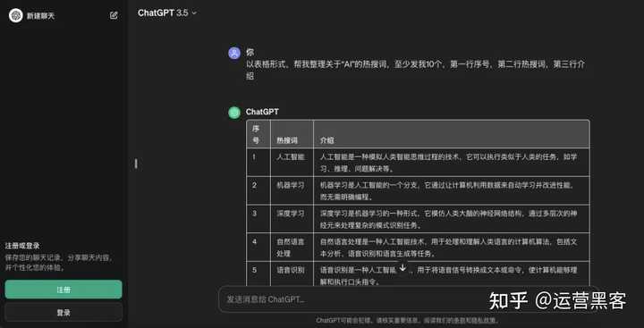Image resolution: width=644 pixels, height=328 pixels.
Task: Click the 介绍 table header cell
Action: 452,134
